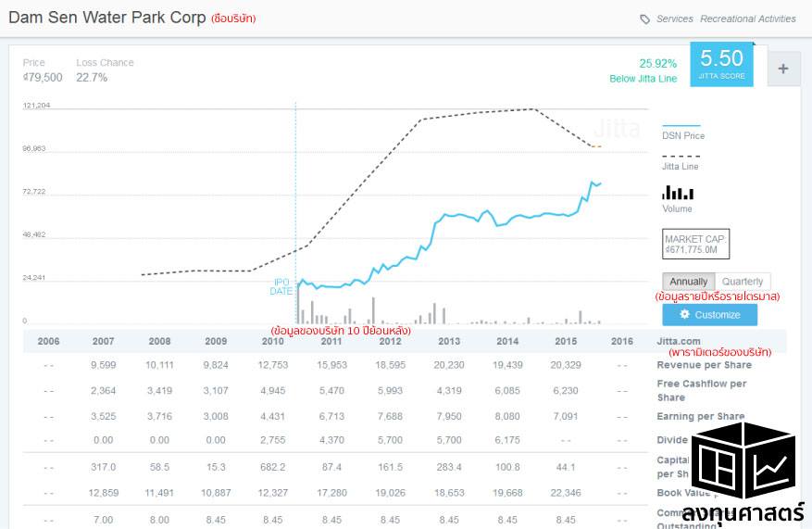
Task: Select the 2015 column header
Action: tap(566, 341)
